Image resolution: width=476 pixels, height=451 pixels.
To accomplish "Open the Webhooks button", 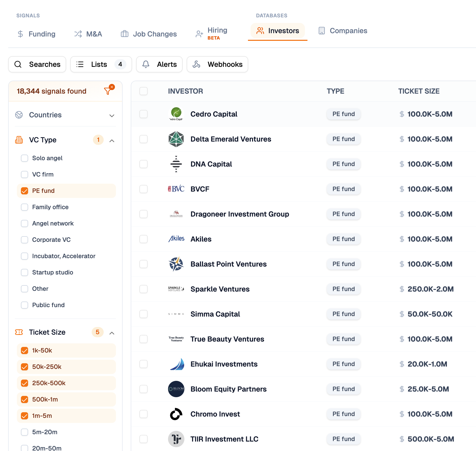I will 217,64.
